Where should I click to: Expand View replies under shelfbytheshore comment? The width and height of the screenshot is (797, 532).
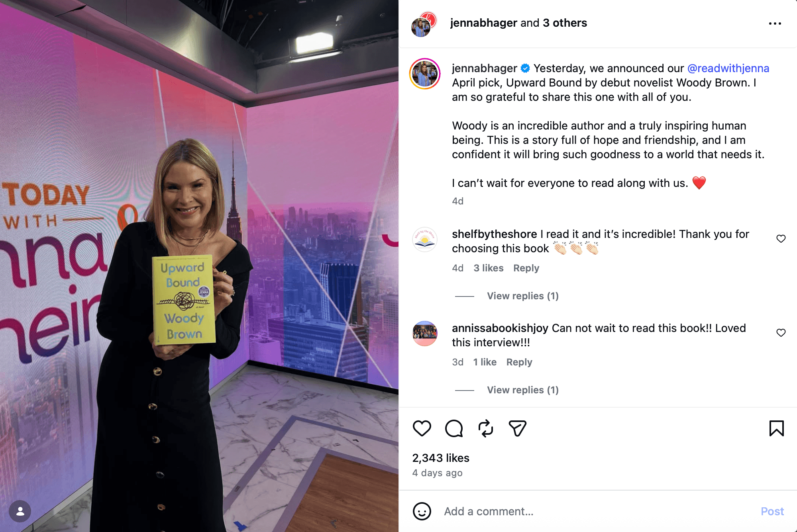click(x=522, y=296)
